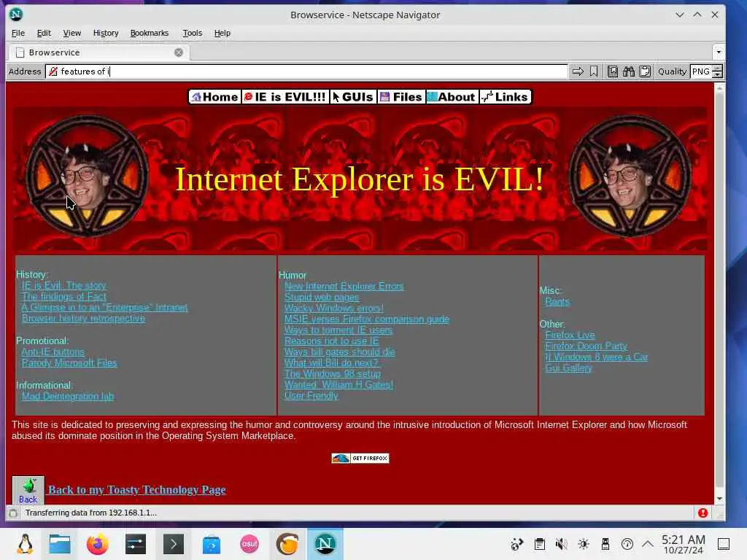Click the binoculars find icon
This screenshot has height=560, width=747.
coord(629,71)
